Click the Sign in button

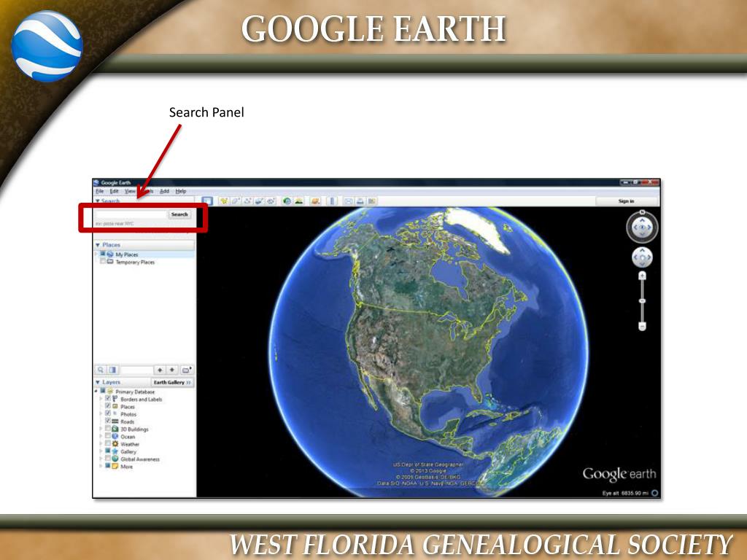[x=627, y=201]
